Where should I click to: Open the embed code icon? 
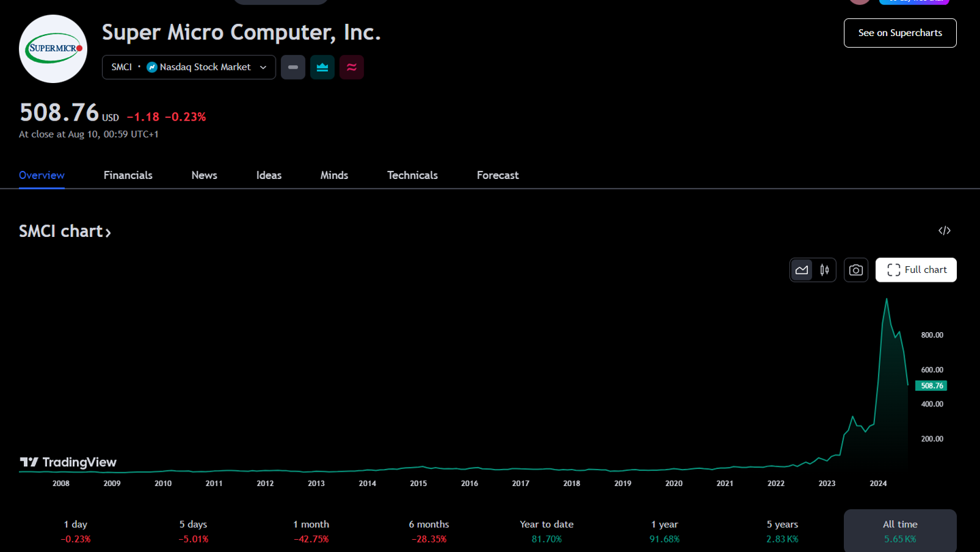944,231
